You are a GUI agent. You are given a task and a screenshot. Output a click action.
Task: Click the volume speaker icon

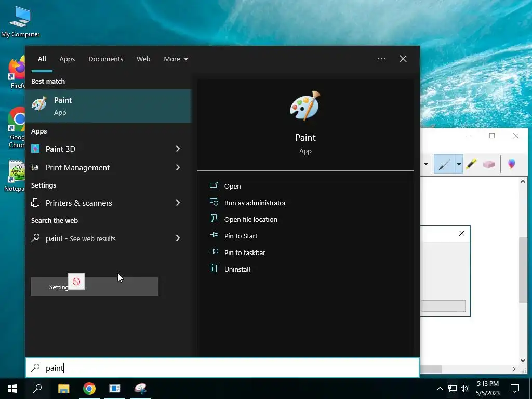(x=464, y=389)
